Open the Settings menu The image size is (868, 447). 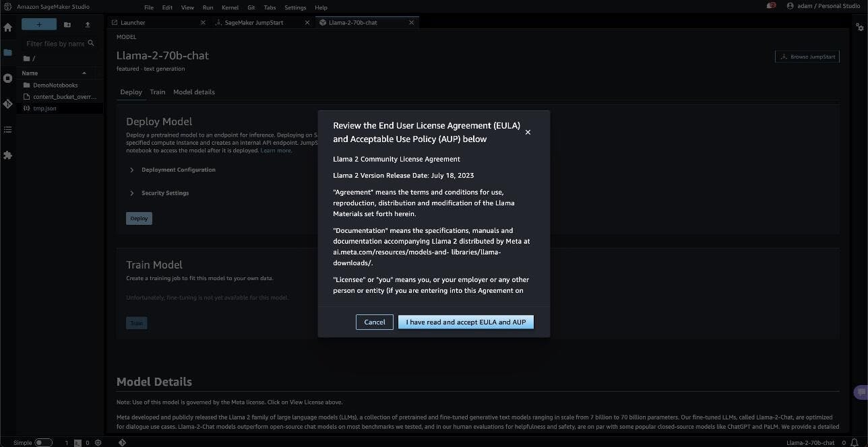click(x=295, y=7)
